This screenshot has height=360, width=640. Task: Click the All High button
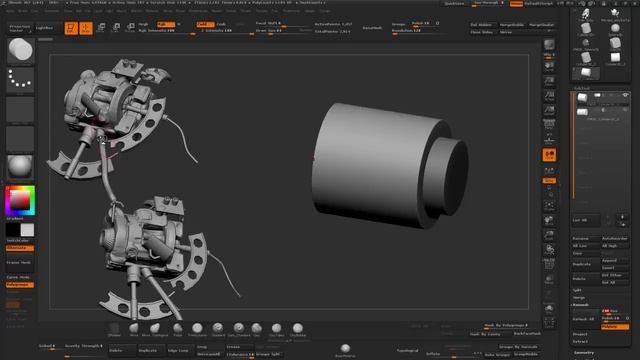(615, 246)
